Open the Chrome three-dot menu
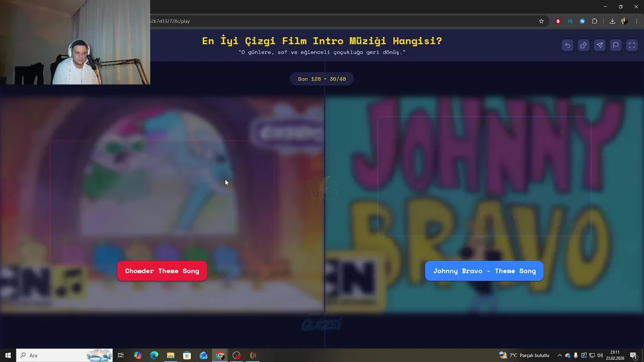Screen dimensions: 644x362 pyautogui.click(x=636, y=21)
